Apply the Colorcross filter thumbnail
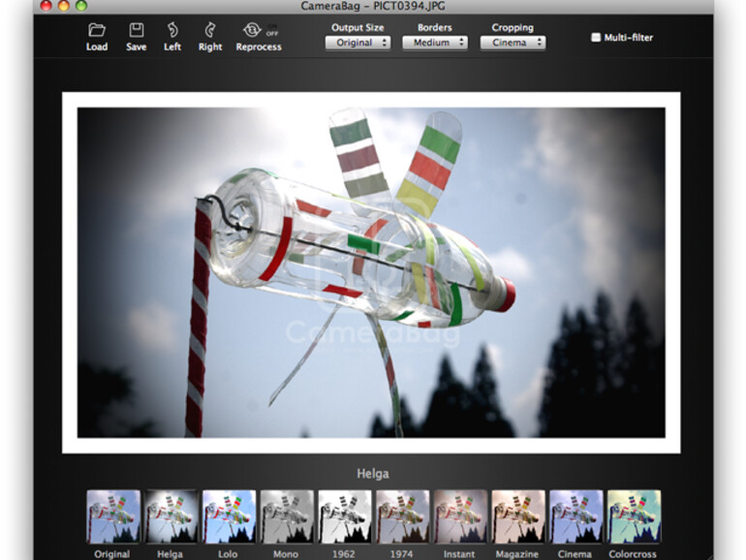746x560 pixels. click(635, 516)
